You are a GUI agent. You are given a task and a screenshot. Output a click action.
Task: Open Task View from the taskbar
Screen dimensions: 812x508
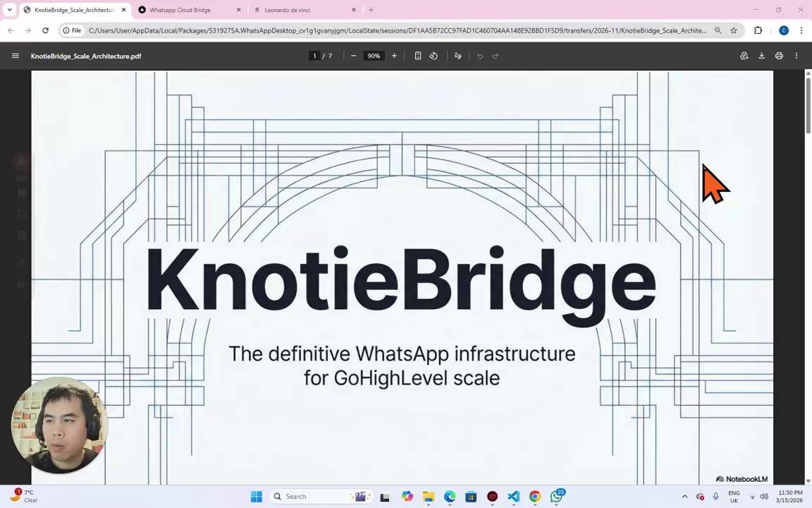point(385,497)
